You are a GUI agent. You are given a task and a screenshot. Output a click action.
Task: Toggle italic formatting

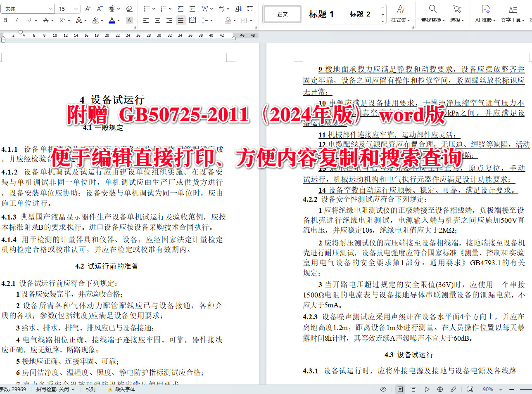coord(17,20)
